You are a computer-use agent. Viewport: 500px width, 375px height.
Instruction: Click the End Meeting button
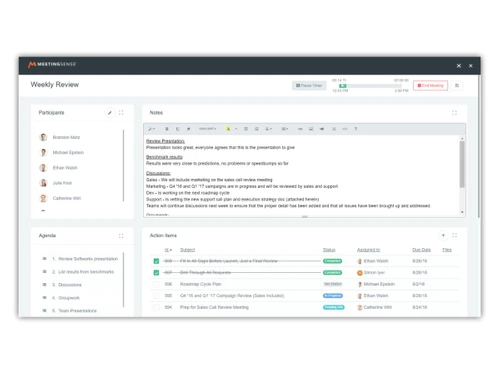(430, 86)
